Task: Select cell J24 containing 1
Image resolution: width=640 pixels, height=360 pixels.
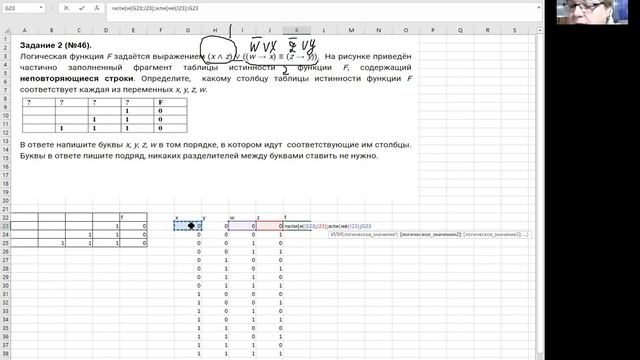Action: [x=270, y=235]
